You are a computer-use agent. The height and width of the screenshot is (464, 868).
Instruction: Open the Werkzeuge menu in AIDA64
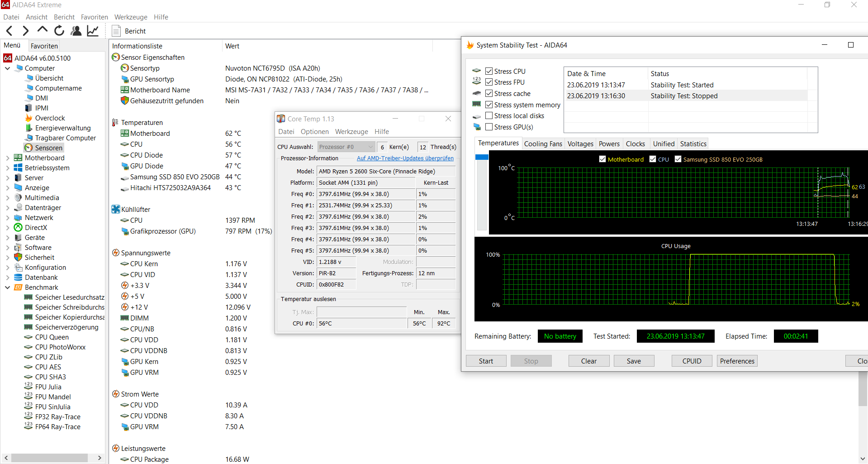tap(131, 17)
